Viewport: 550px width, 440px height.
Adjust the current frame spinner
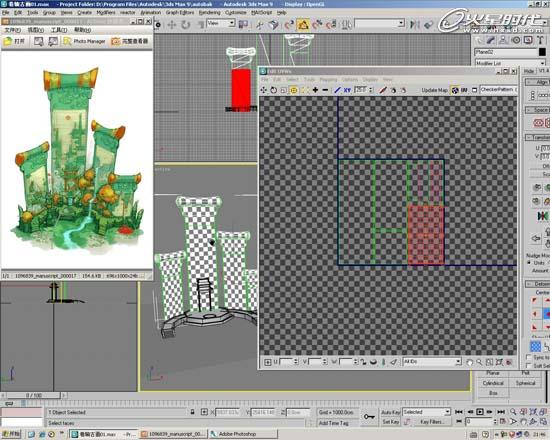point(495,421)
